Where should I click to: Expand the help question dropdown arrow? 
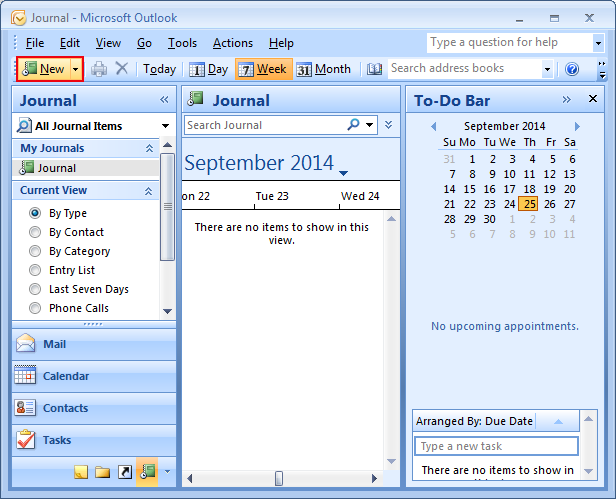(x=598, y=43)
